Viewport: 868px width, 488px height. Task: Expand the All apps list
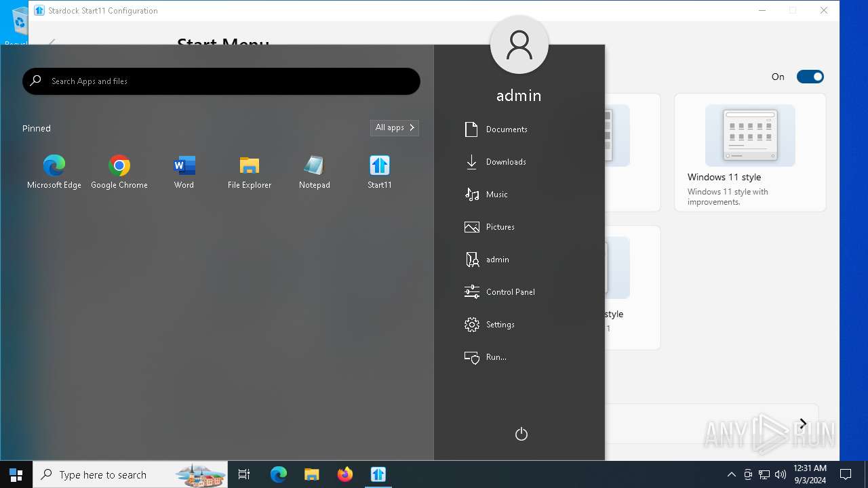tap(395, 127)
